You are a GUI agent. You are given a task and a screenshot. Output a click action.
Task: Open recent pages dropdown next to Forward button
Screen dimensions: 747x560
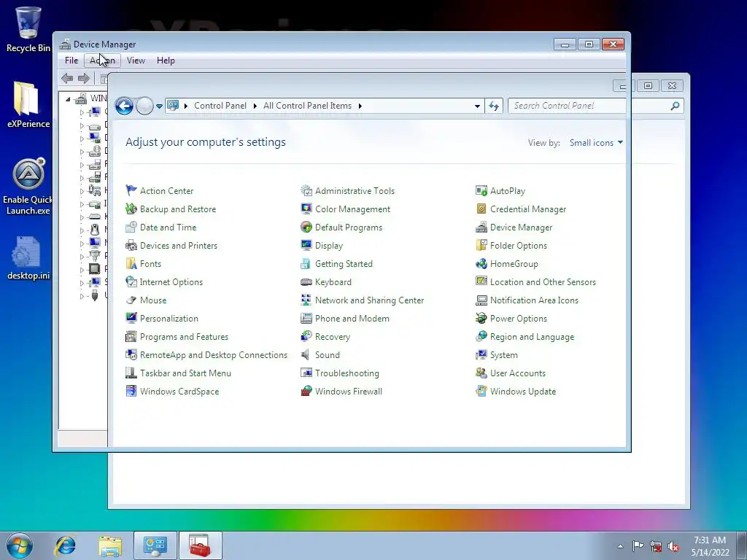point(159,106)
